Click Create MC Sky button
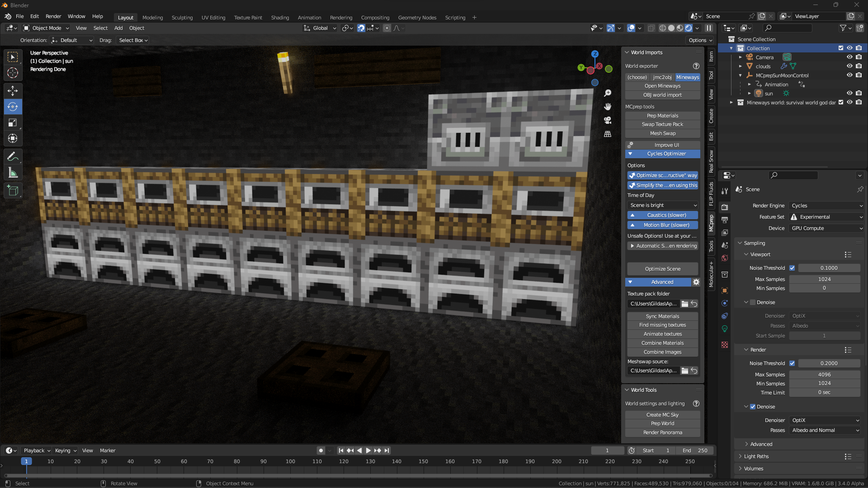The width and height of the screenshot is (868, 488). [x=663, y=415]
